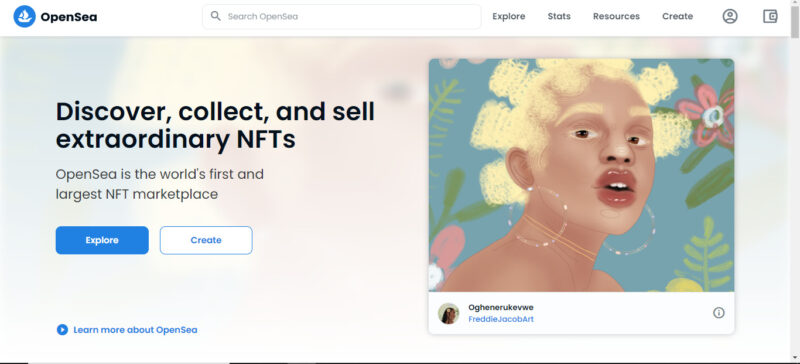Image resolution: width=800 pixels, height=364 pixels.
Task: Click the info icon on NFT card
Action: [x=718, y=313]
